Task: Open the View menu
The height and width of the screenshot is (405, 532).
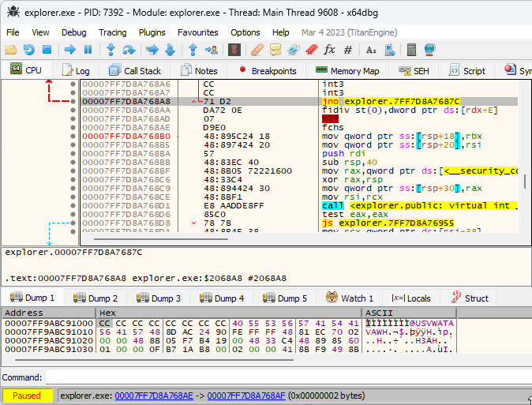Action: [40, 32]
